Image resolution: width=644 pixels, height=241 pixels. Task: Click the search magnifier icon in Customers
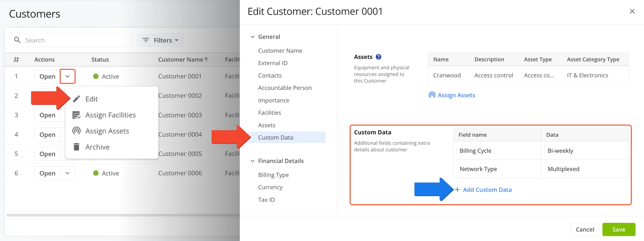pyautogui.click(x=18, y=40)
